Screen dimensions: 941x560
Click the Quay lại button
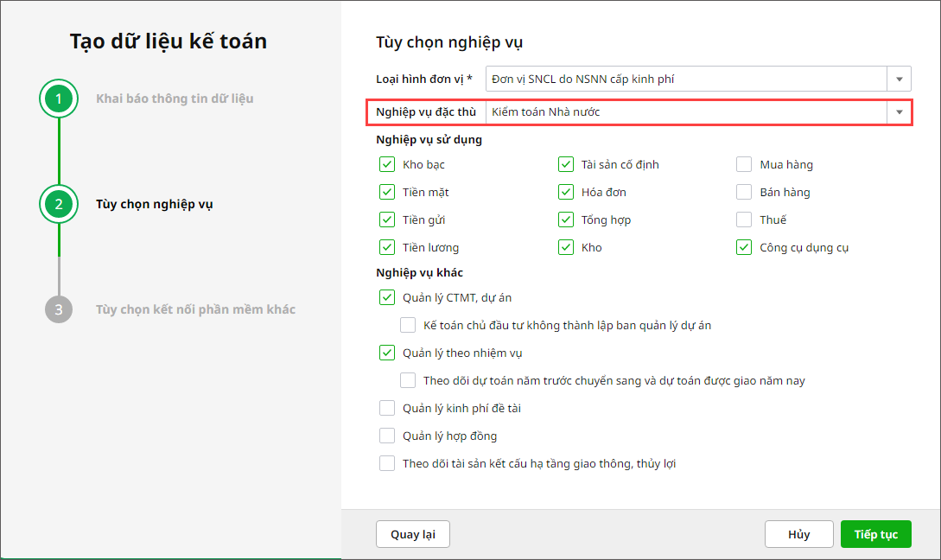(x=413, y=534)
